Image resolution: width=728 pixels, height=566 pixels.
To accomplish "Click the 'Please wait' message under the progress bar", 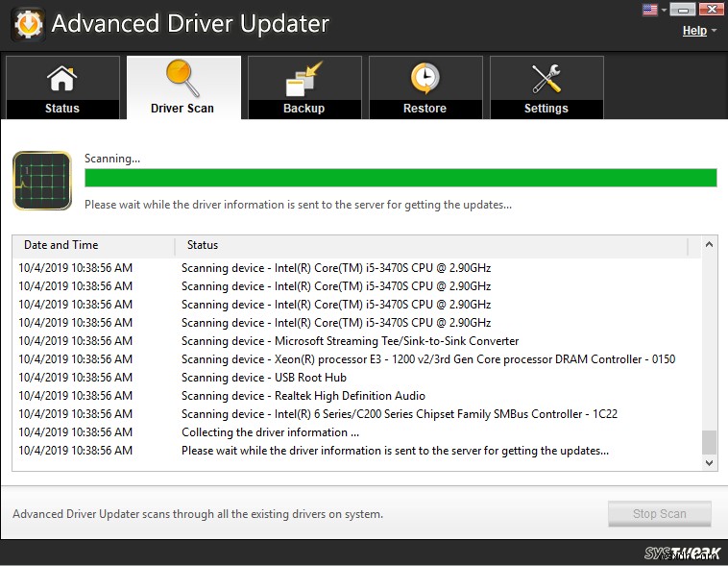I will [298, 205].
